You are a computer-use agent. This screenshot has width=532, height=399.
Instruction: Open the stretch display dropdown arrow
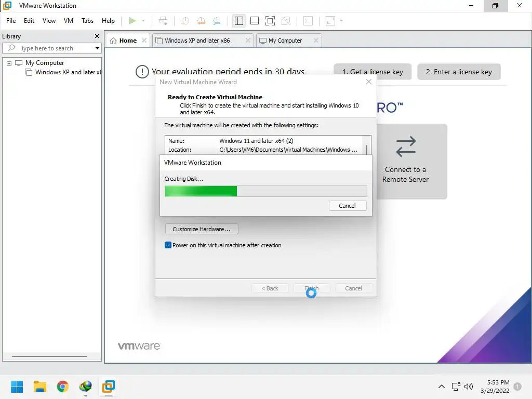[x=341, y=21]
